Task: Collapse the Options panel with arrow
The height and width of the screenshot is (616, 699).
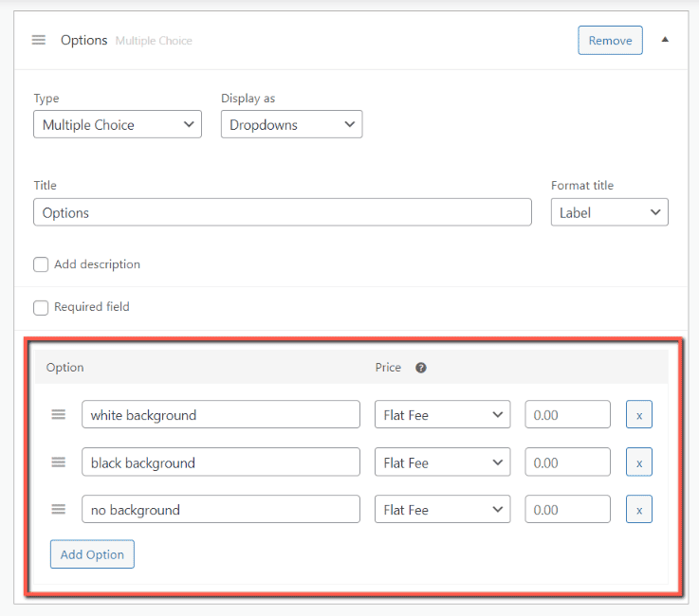Action: (x=665, y=40)
